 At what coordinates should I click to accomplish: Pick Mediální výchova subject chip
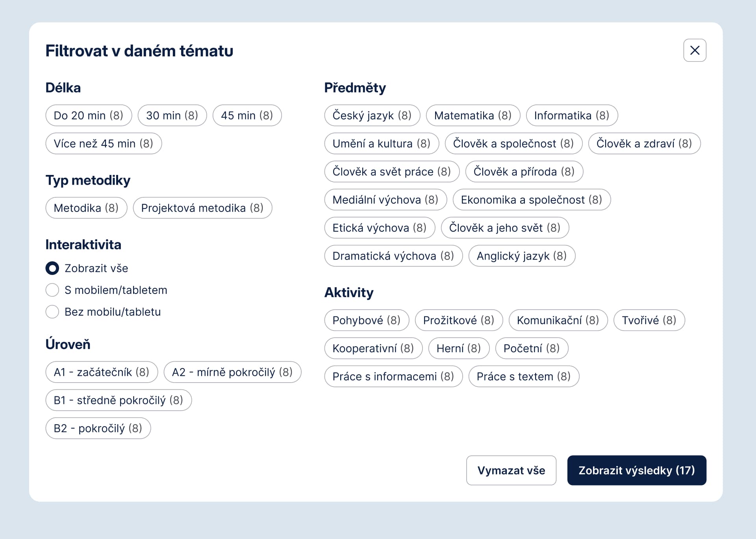click(385, 200)
